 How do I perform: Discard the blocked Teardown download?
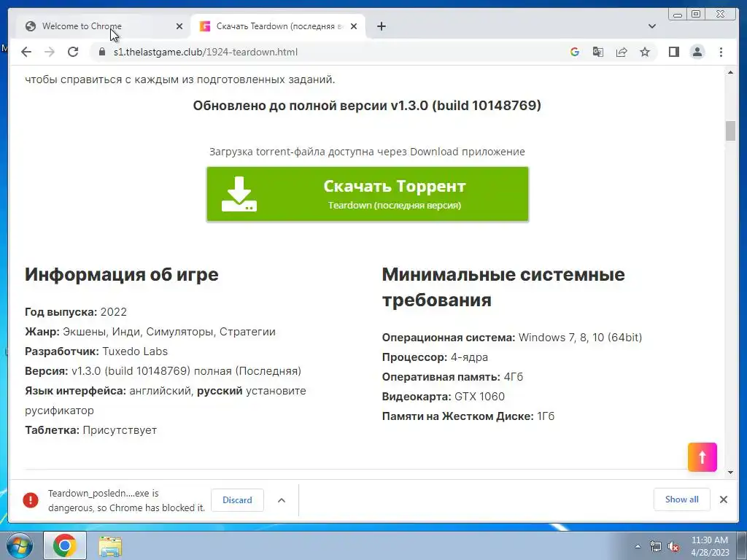237,500
